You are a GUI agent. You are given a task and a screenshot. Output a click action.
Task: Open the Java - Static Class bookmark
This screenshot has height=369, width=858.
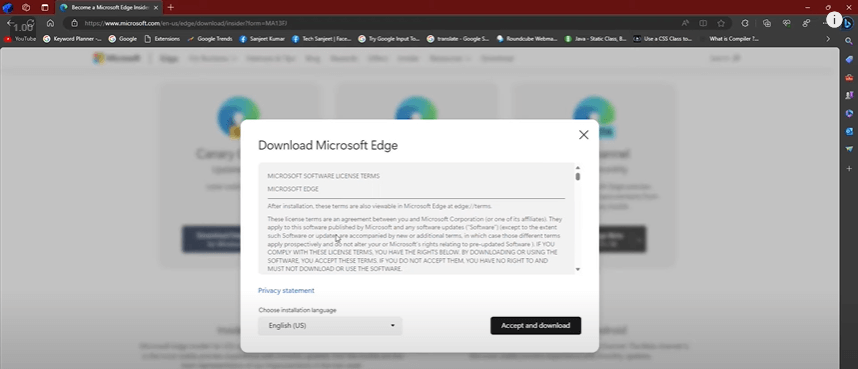[596, 39]
